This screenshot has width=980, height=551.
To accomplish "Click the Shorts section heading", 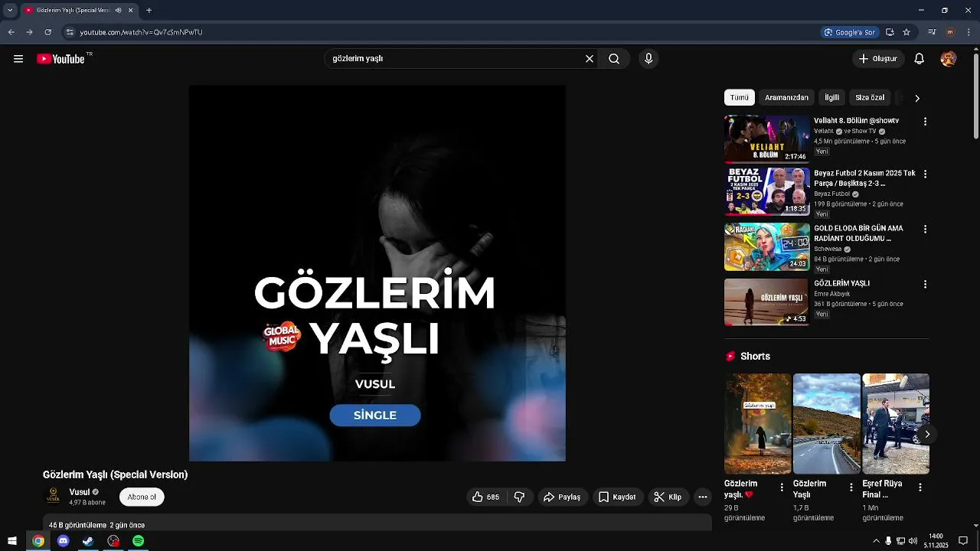I will tap(755, 357).
